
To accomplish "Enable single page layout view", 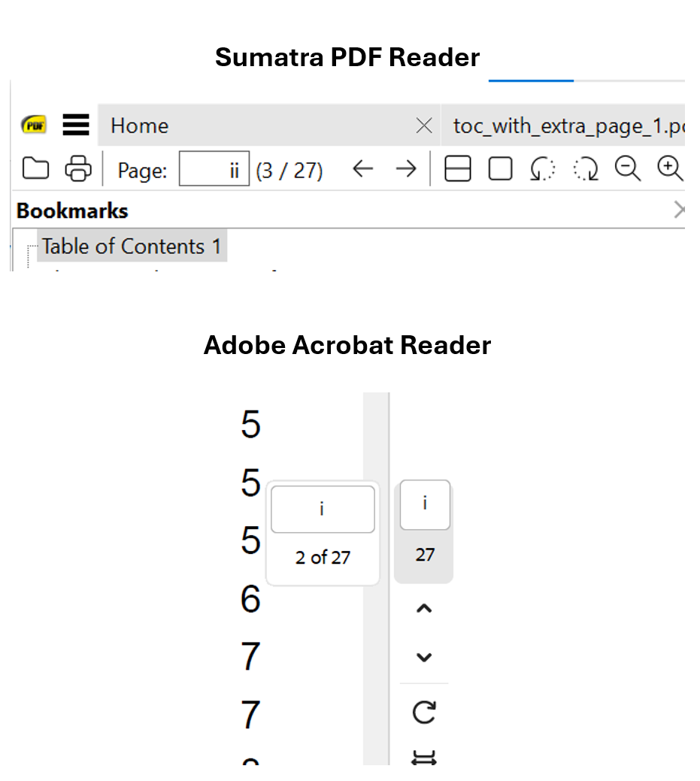I will pos(500,169).
